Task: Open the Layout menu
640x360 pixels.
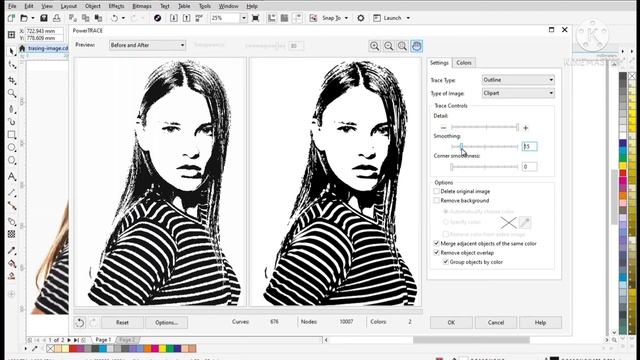Action: pos(69,6)
